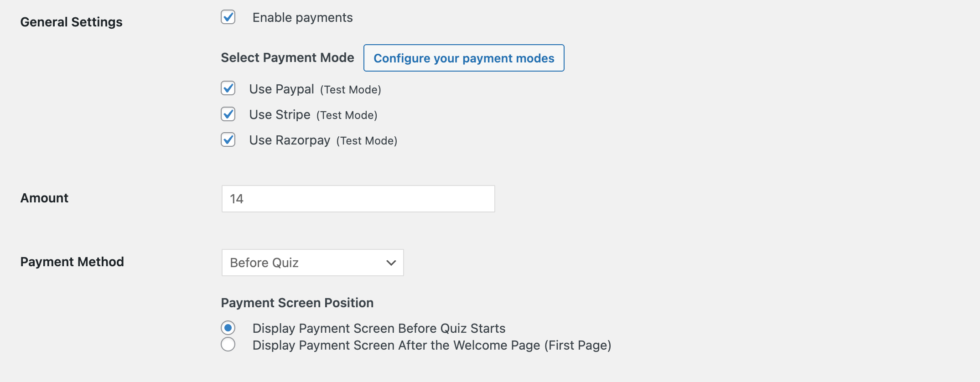Viewport: 980px width, 382px height.
Task: Uncheck the Enable payments checkbox
Action: (x=228, y=17)
